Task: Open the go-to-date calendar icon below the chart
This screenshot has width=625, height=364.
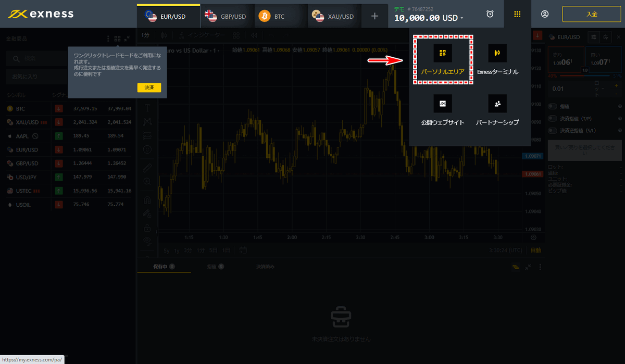Action: (x=242, y=250)
